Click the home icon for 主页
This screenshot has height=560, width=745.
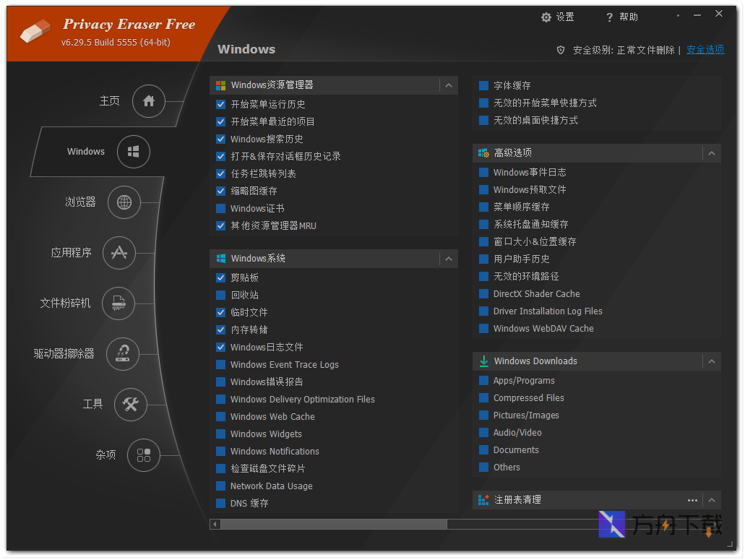[x=149, y=100]
